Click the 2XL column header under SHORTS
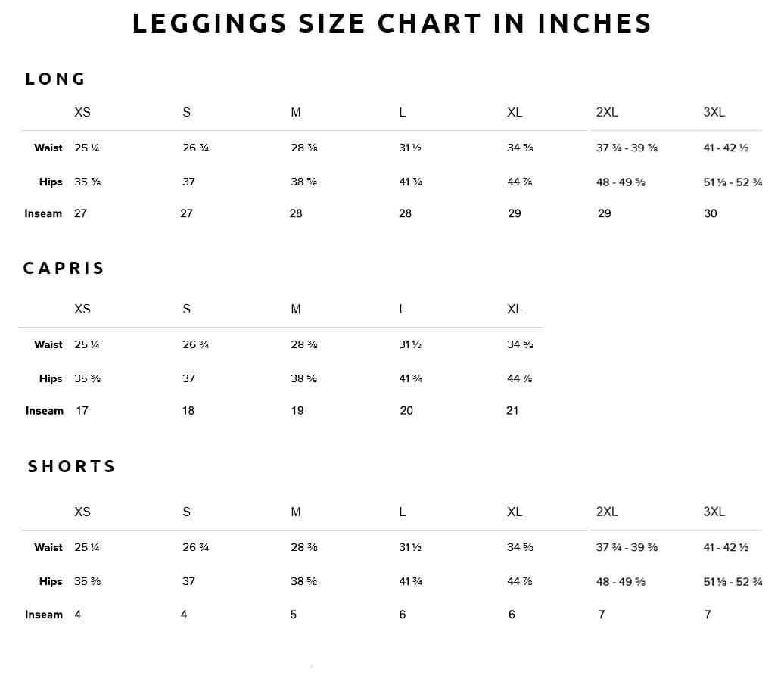 [x=606, y=512]
